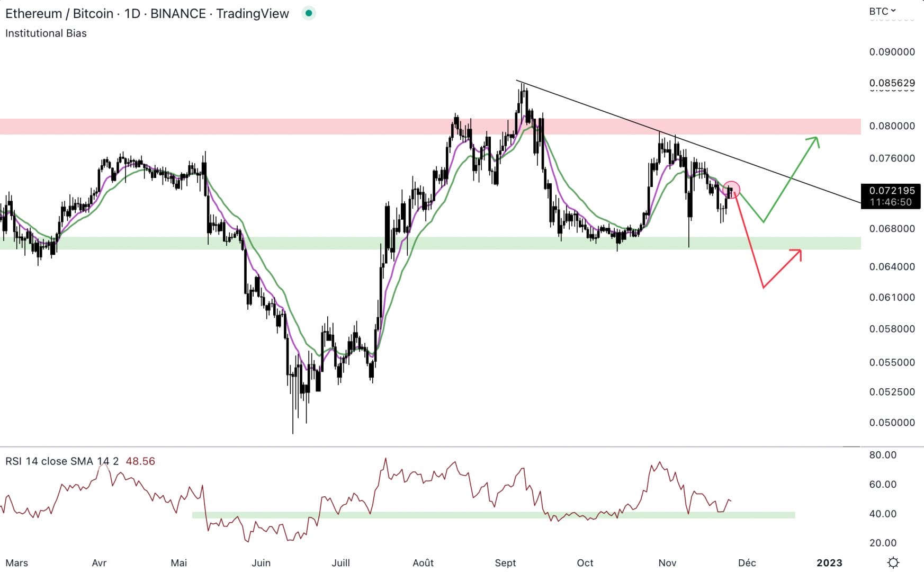Click the green market-status dot beside TradingView

pyautogui.click(x=308, y=13)
